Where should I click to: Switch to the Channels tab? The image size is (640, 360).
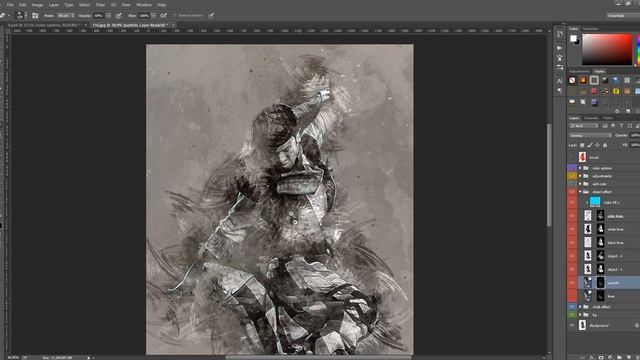[x=591, y=118]
